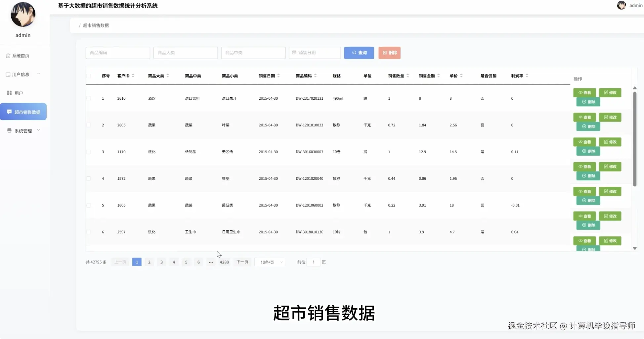The width and height of the screenshot is (644, 339).
Task: Go to next page with 下一页
Action: [242, 262]
